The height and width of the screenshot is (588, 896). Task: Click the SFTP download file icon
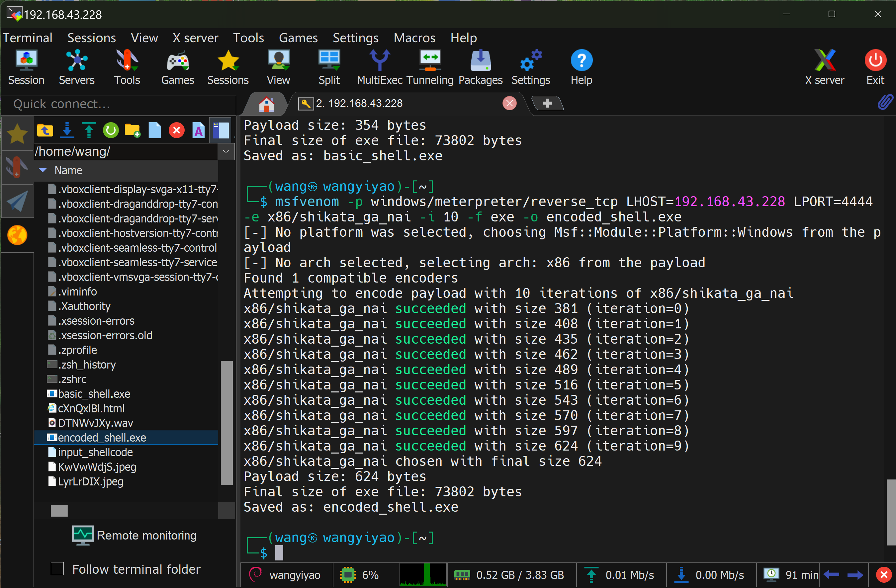[x=67, y=130]
